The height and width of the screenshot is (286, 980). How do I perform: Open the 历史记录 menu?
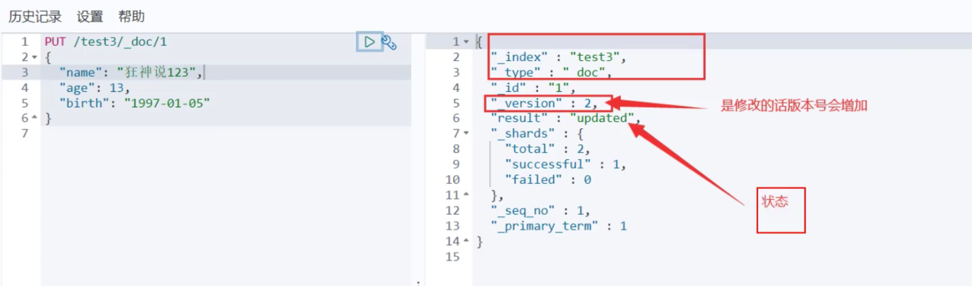coord(35,16)
